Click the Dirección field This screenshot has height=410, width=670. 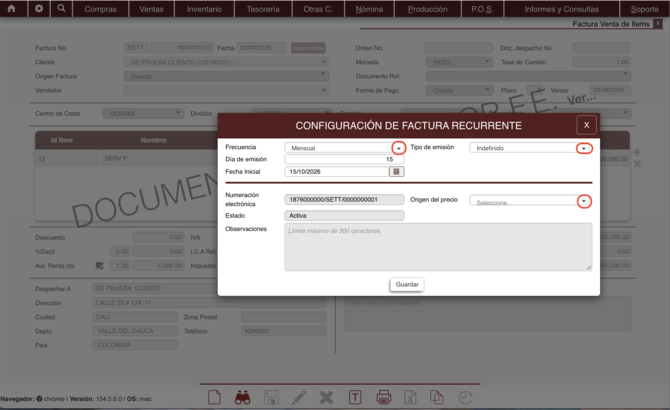pyautogui.click(x=209, y=303)
